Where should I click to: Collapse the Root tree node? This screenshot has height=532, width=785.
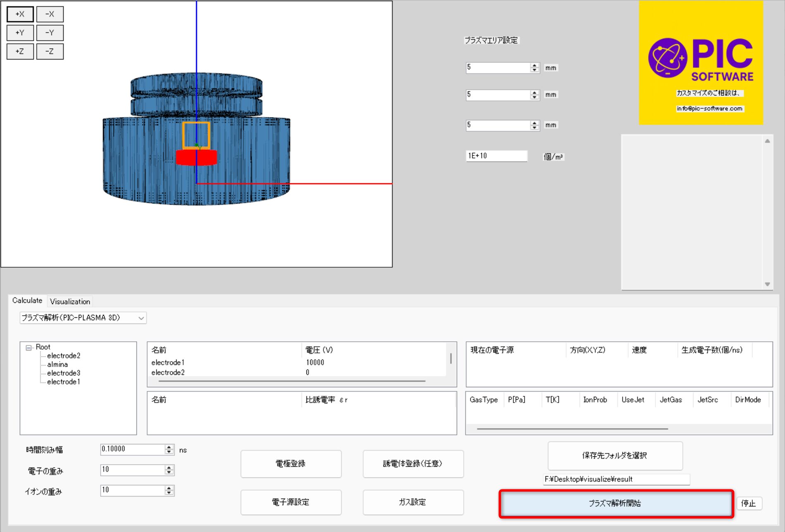(x=29, y=347)
